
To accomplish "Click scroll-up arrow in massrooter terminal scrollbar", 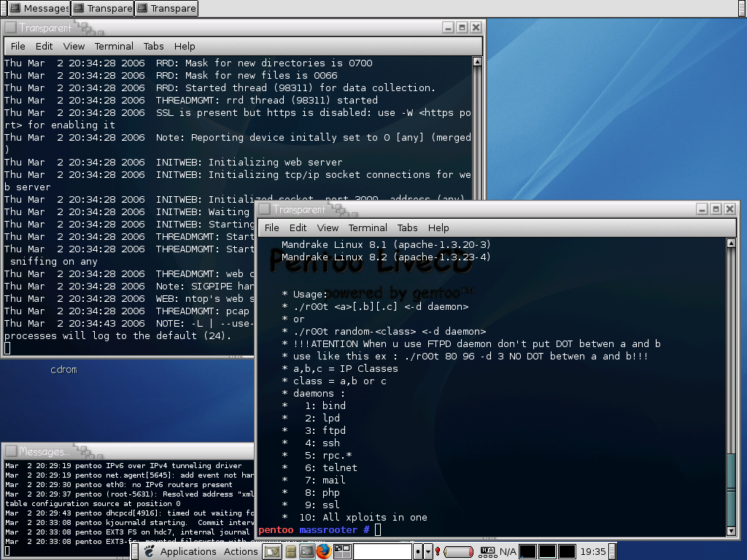I will click(x=731, y=244).
